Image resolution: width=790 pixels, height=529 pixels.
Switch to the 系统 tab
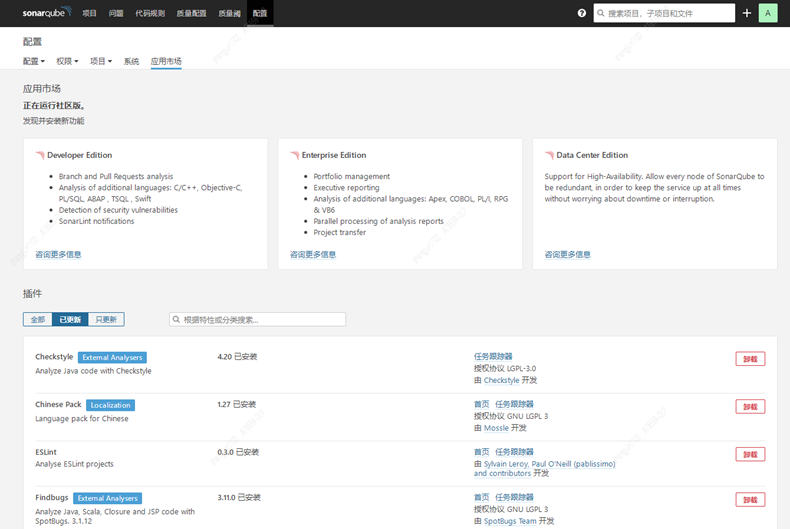(131, 61)
